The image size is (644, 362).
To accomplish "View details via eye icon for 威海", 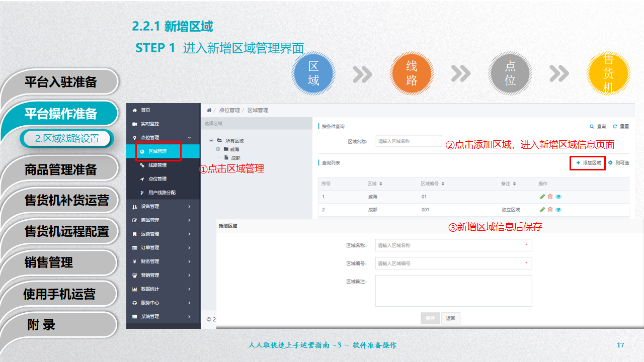I will 558,197.
